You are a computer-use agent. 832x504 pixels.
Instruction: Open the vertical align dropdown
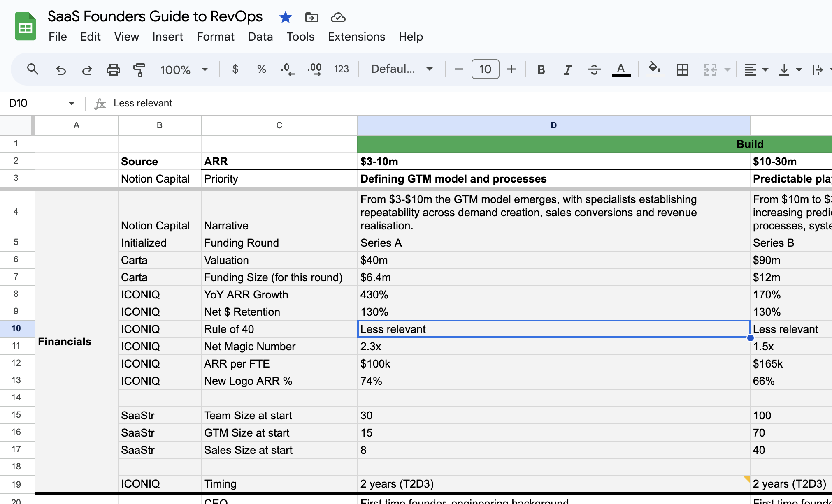[790, 69]
